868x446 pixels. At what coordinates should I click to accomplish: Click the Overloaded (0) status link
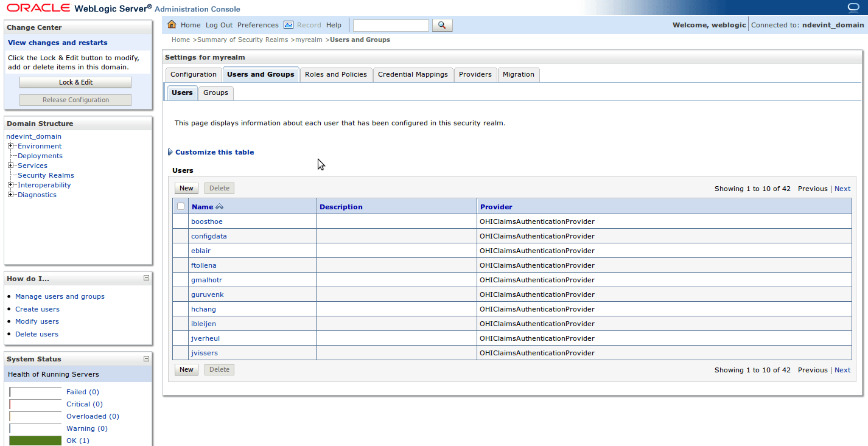click(93, 416)
